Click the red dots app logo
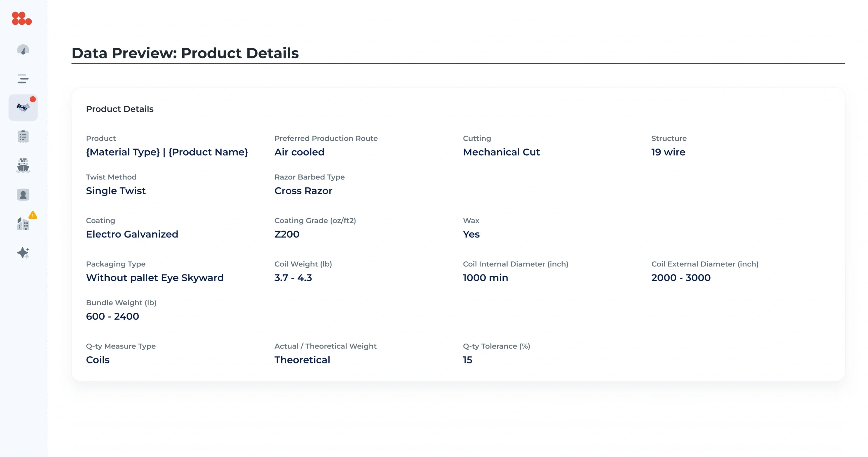 pos(22,18)
